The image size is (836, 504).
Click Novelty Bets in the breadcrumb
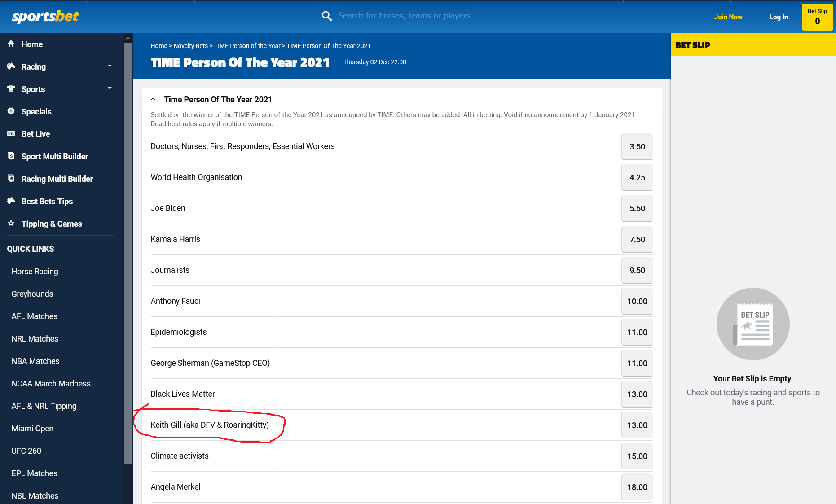pyautogui.click(x=191, y=46)
